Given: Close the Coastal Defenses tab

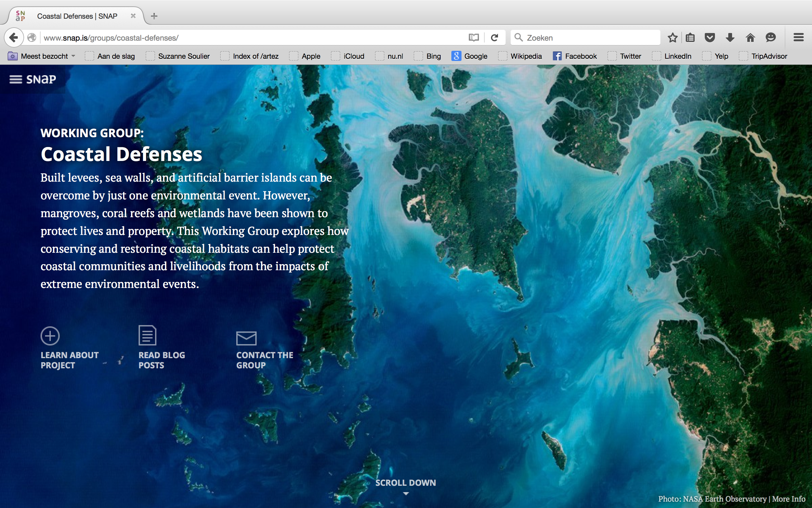Looking at the screenshot, I should coord(133,16).
